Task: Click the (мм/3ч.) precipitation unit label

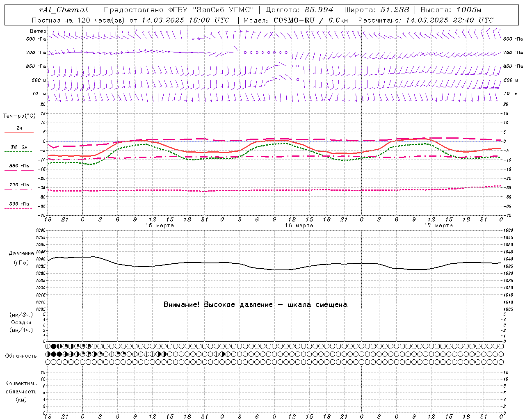Action: click(21, 315)
